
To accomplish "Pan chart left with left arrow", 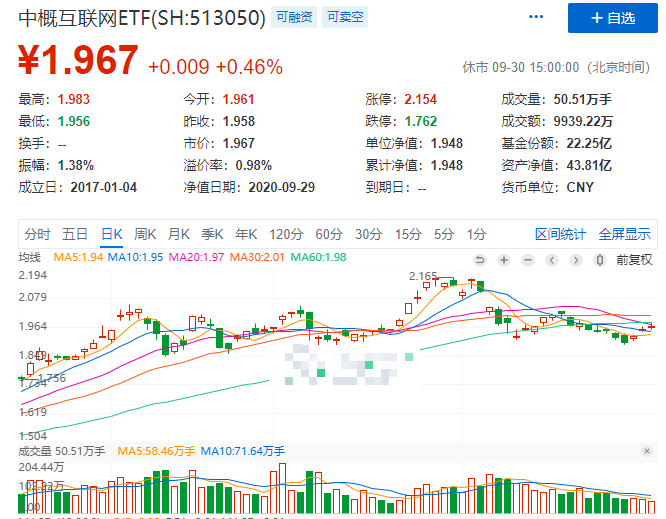I will tap(552, 260).
